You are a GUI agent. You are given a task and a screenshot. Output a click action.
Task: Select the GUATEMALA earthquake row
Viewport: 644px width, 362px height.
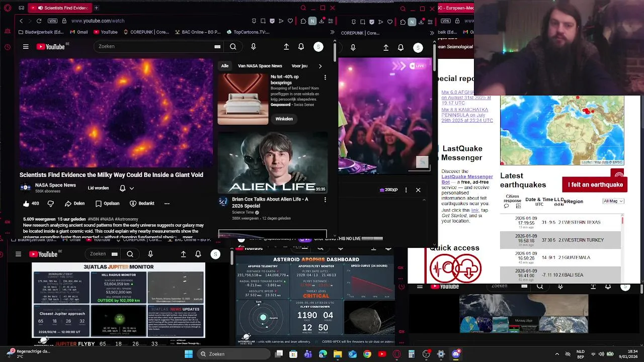(x=560, y=257)
